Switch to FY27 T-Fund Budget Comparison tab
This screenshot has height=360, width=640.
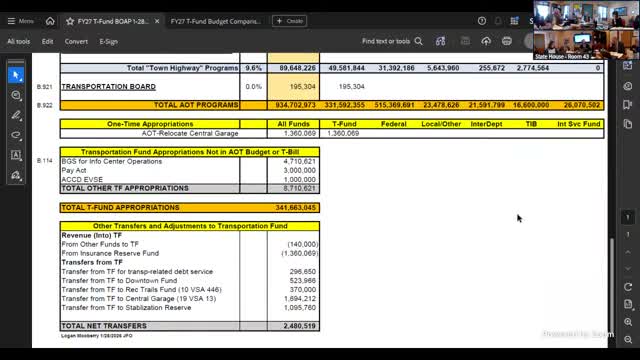216,21
